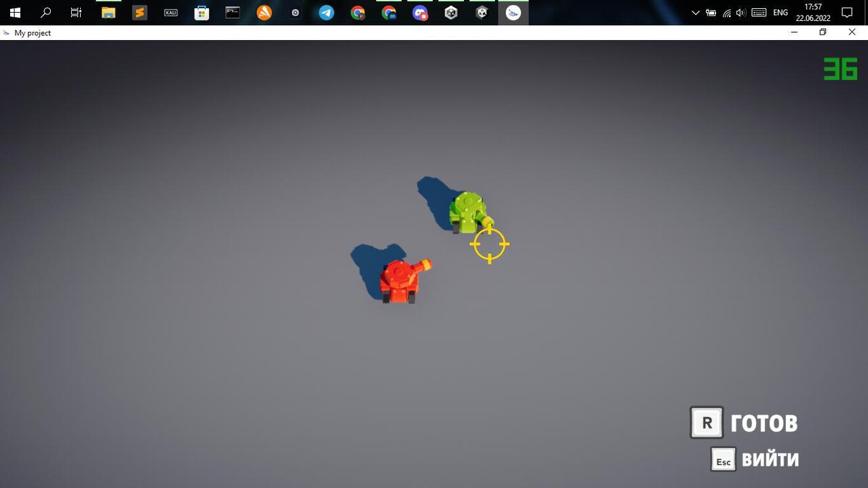
Task: Open the Wi-Fi network tray icon
Action: 726,12
